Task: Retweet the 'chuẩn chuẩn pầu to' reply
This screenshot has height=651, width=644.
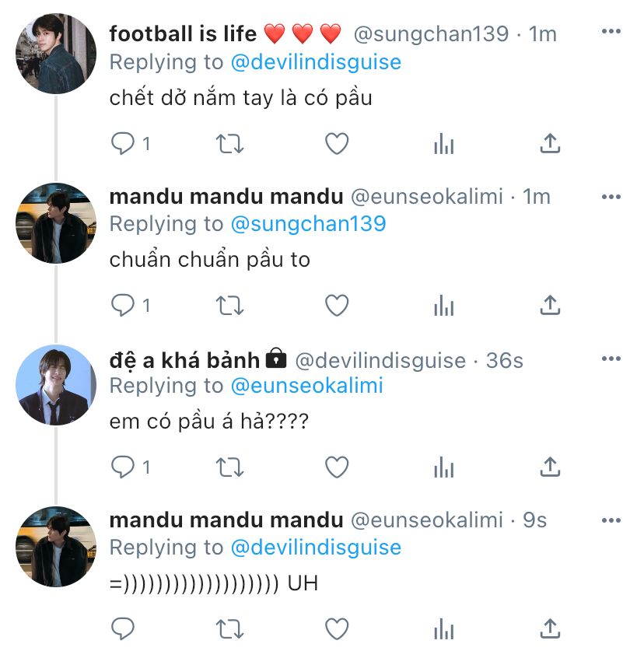Action: click(229, 306)
